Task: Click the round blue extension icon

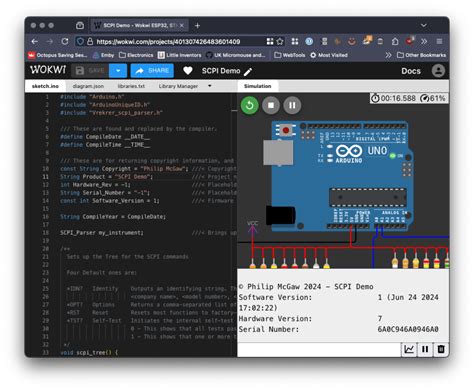Action: (309, 41)
